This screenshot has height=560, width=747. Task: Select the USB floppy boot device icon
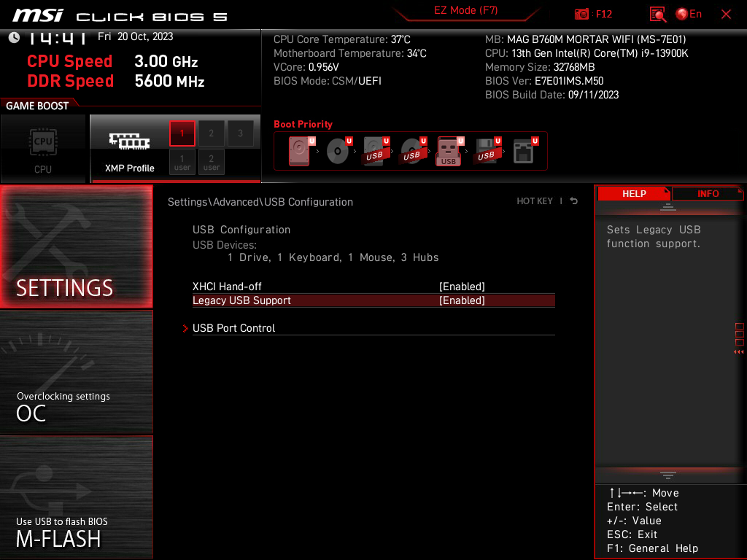pos(487,151)
